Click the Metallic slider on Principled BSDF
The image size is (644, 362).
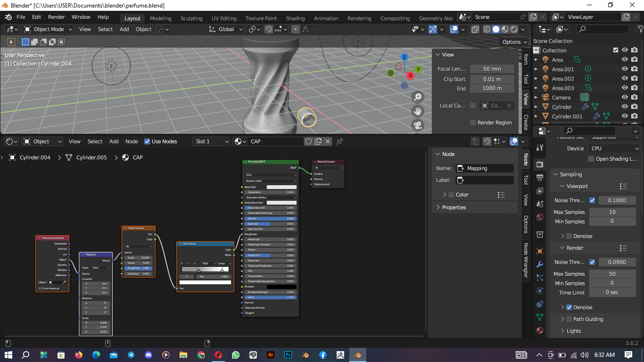270,219
